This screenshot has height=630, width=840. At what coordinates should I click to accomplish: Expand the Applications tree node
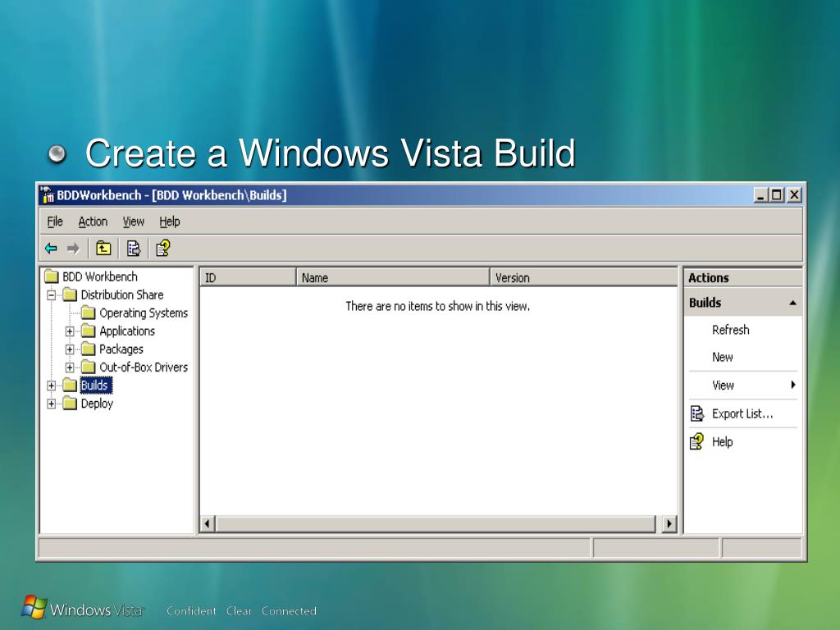70,331
